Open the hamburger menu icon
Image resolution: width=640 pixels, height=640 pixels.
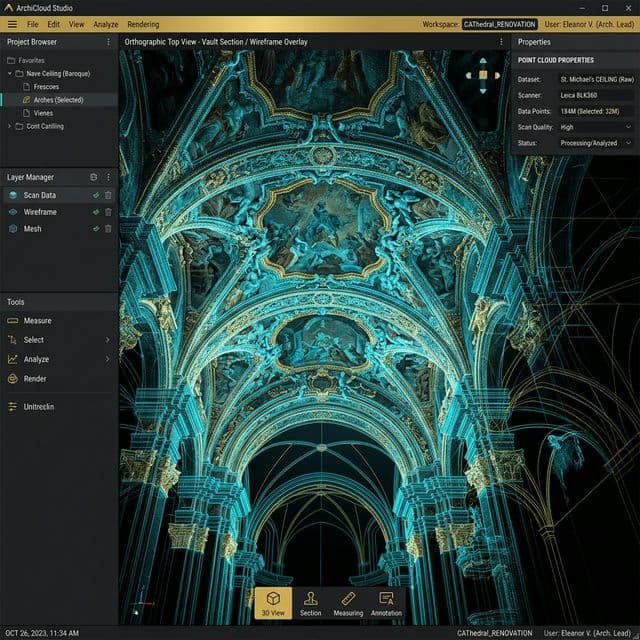12,24
